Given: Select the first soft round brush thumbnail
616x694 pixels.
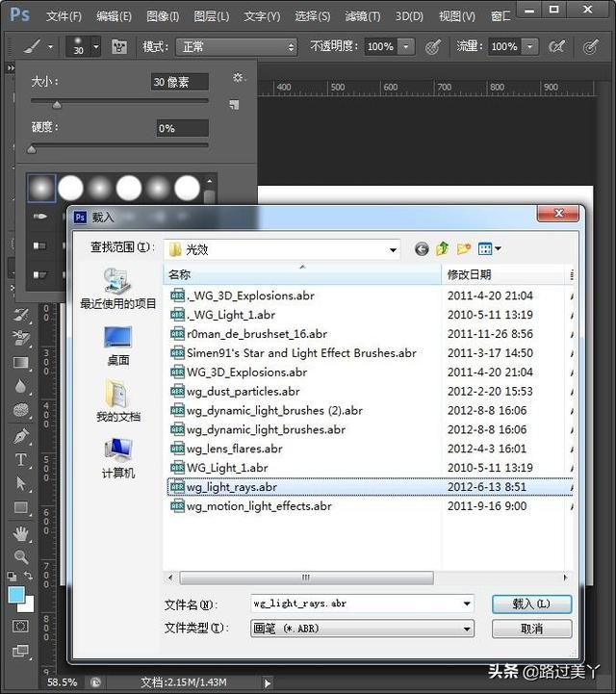Looking at the screenshot, I should [x=41, y=188].
